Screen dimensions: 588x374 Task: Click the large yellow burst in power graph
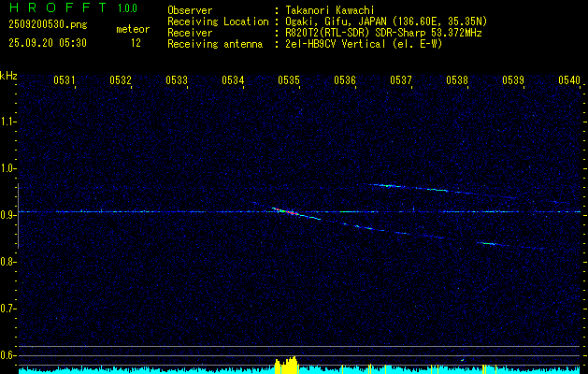click(x=286, y=365)
